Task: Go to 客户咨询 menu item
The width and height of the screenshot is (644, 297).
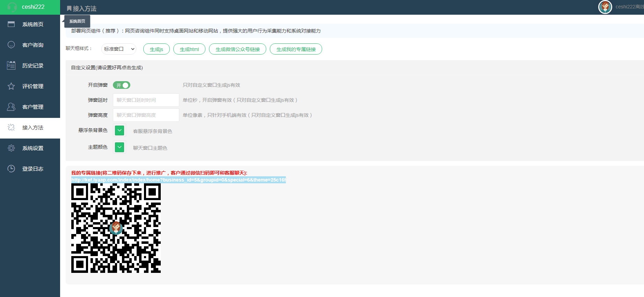Action: click(32, 45)
